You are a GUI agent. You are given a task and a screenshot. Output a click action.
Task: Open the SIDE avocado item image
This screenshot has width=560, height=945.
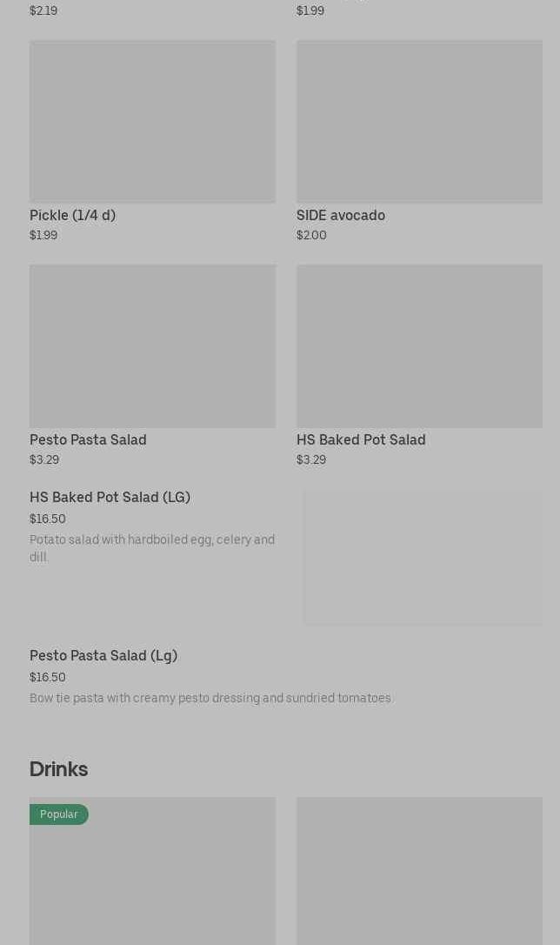coord(419,121)
